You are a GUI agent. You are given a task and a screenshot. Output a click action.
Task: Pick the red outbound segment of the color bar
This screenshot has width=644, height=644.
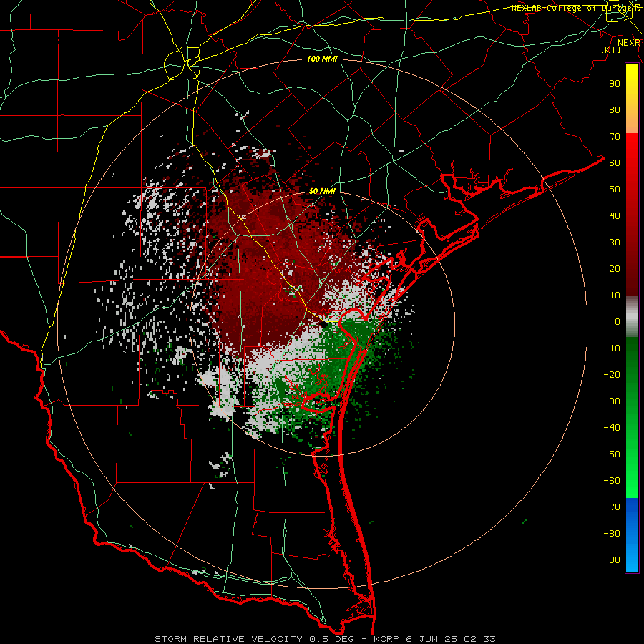632,215
